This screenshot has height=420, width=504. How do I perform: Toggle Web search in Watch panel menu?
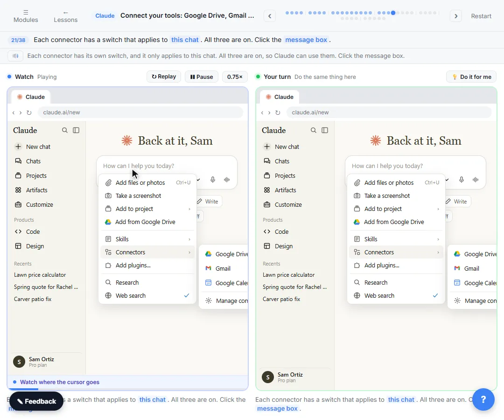(x=147, y=296)
